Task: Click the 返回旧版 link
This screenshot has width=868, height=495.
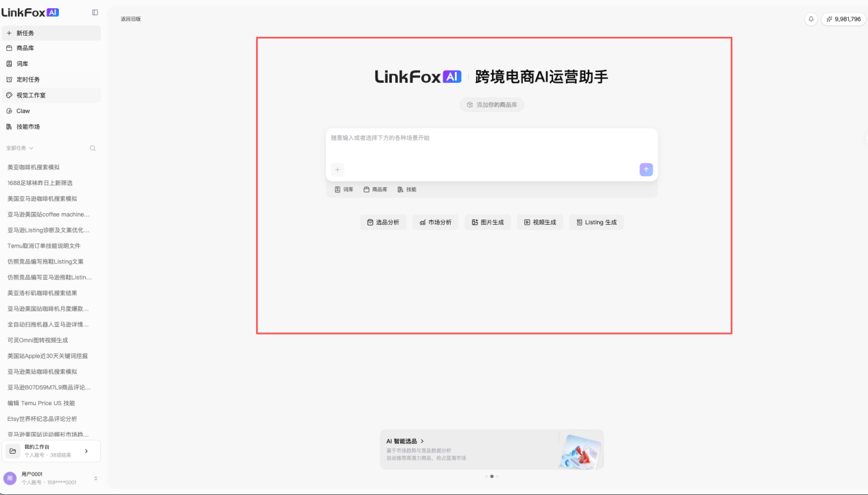Action: pos(130,19)
